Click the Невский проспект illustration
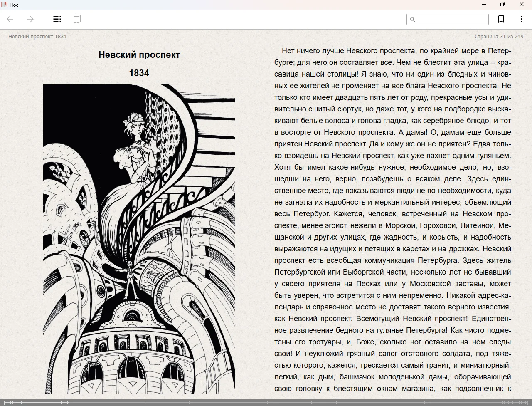The image size is (532, 406). tap(139, 239)
